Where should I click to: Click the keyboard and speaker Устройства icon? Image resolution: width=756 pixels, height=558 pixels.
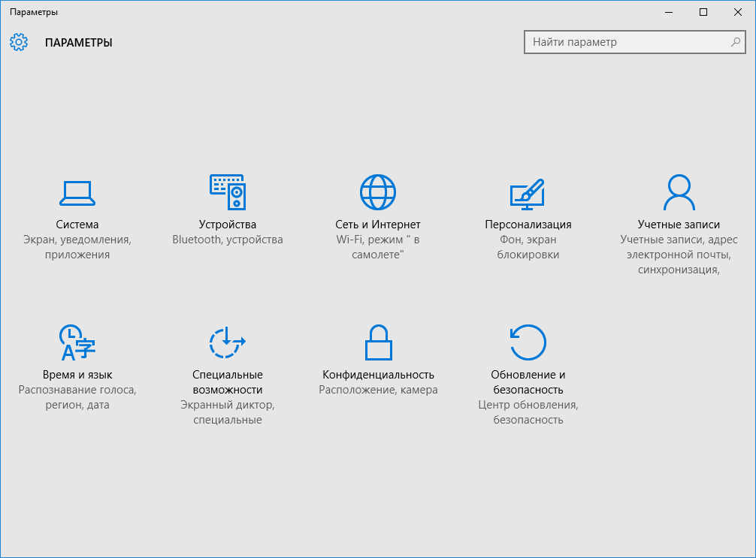point(228,193)
